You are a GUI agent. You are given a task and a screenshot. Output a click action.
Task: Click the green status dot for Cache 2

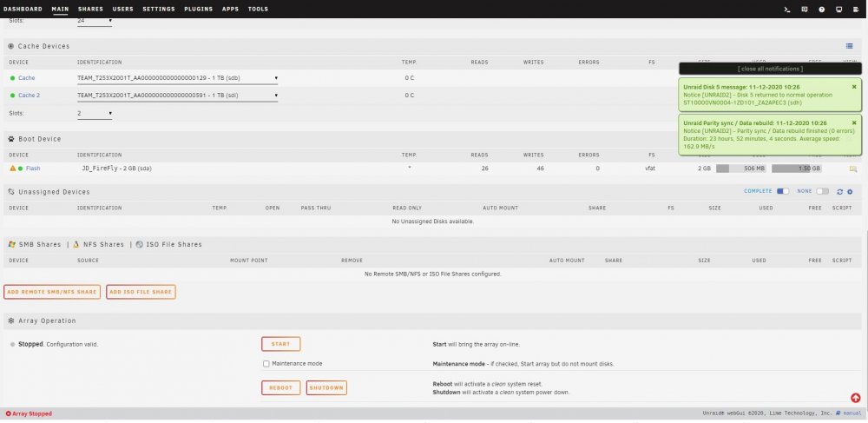(x=13, y=96)
